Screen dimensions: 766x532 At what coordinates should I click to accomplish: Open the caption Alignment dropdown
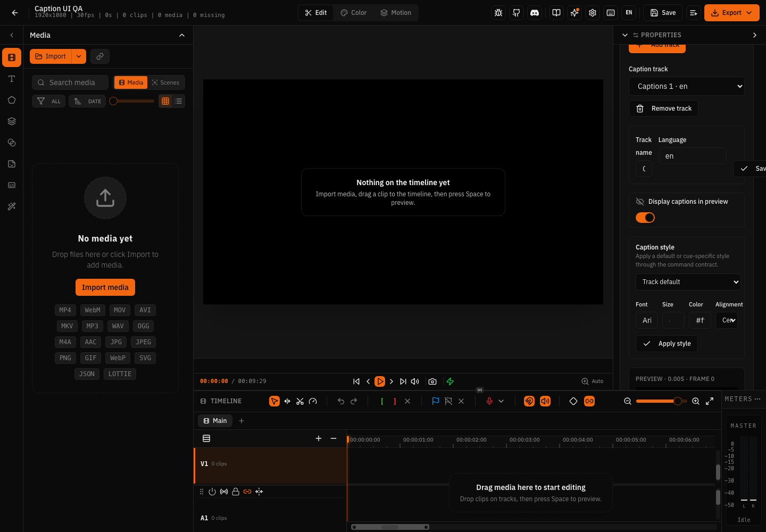(727, 320)
